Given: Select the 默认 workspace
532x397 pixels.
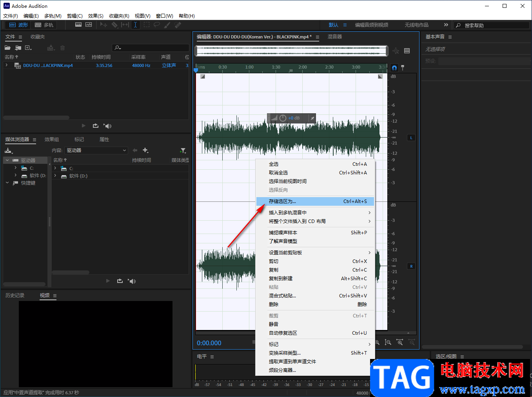Looking at the screenshot, I should point(334,25).
